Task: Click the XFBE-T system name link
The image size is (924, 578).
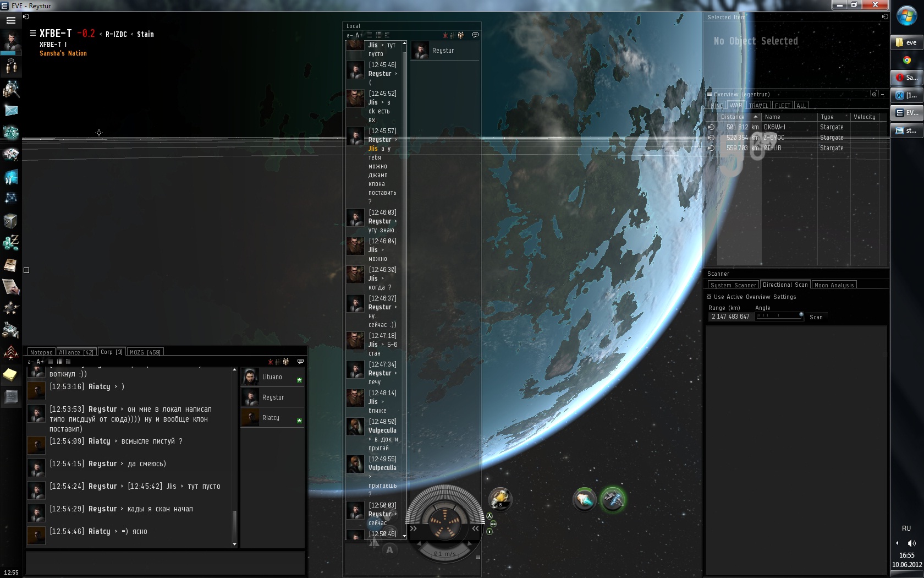Action: (x=56, y=34)
